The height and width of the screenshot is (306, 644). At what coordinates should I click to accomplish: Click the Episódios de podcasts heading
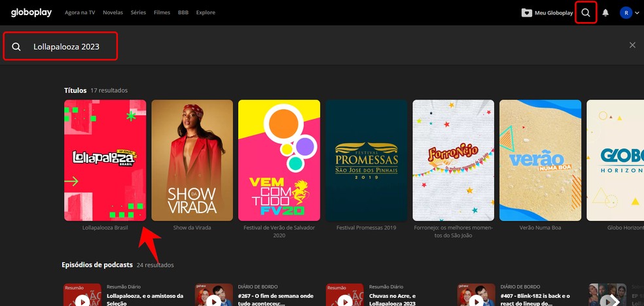click(x=98, y=265)
